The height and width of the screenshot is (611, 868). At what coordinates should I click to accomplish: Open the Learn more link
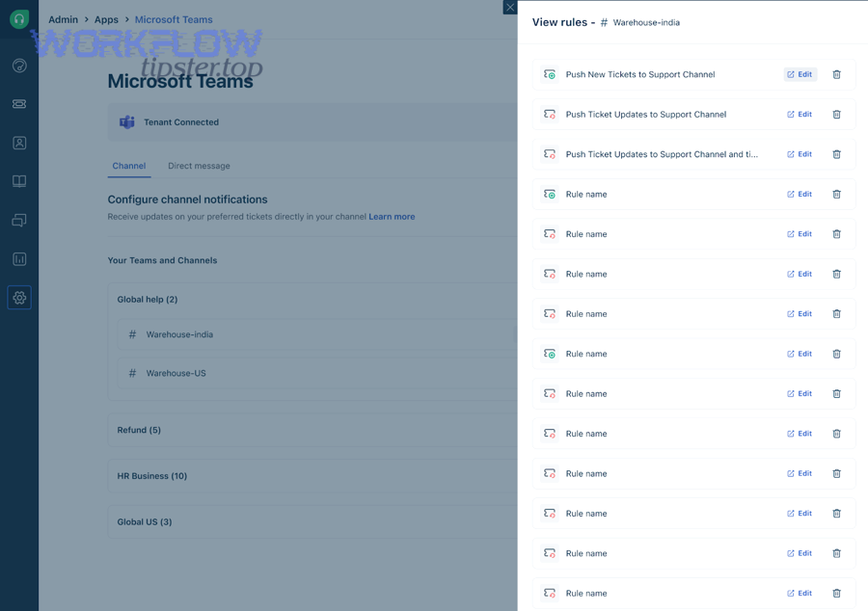pos(392,216)
